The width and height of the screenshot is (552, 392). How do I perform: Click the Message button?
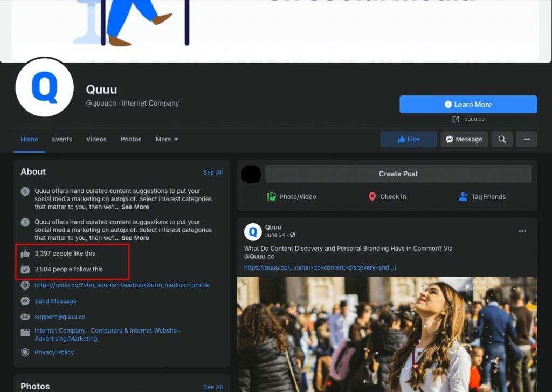464,139
